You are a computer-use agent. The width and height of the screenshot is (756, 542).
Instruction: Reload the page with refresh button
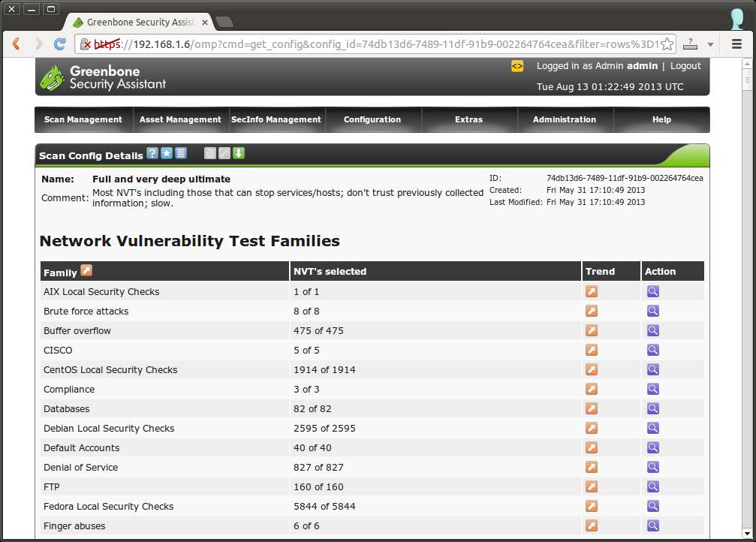point(60,44)
